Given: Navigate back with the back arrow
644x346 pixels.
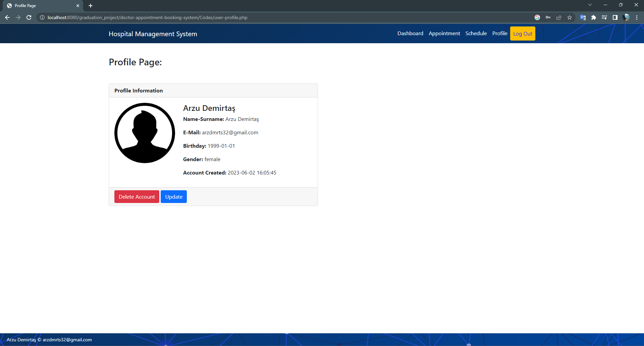Looking at the screenshot, I should point(7,17).
